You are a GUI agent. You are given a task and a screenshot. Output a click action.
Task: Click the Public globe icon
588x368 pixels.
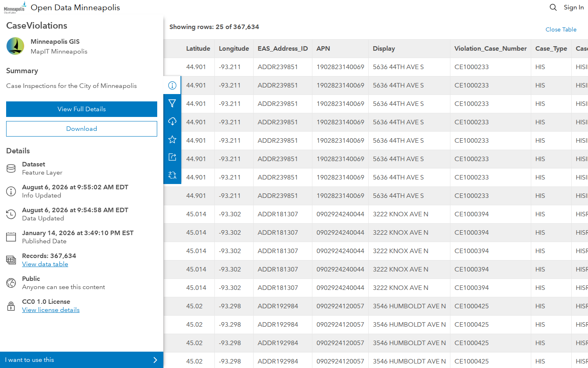[x=11, y=283]
